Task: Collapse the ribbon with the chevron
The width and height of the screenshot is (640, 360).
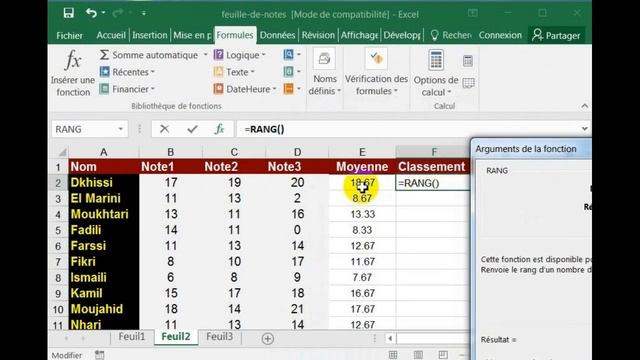Action: click(584, 106)
